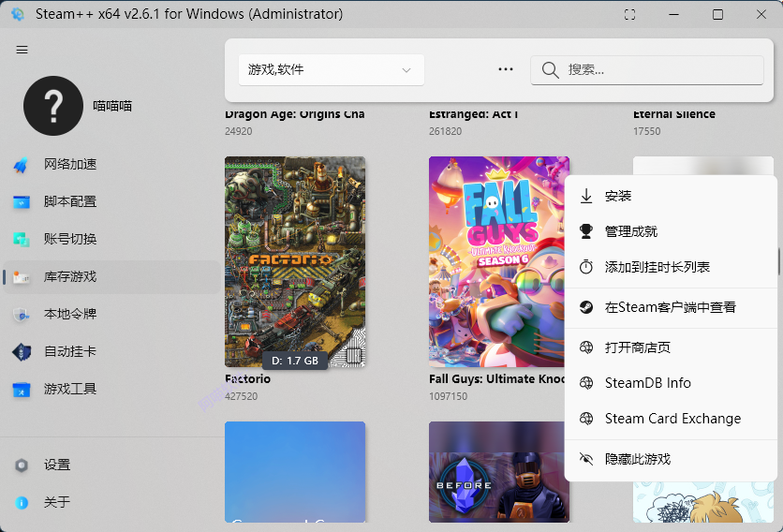Click the stopwatch icon beside 添加到挂时长列表
The width and height of the screenshot is (783, 532).
click(586, 267)
